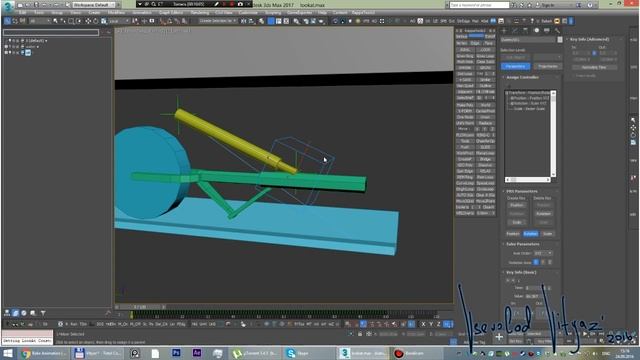Open After Effects from the taskbar

coord(197,353)
